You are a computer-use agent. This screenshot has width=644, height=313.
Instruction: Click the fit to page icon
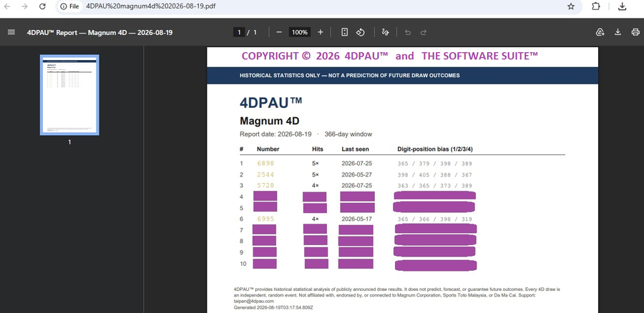coord(345,32)
